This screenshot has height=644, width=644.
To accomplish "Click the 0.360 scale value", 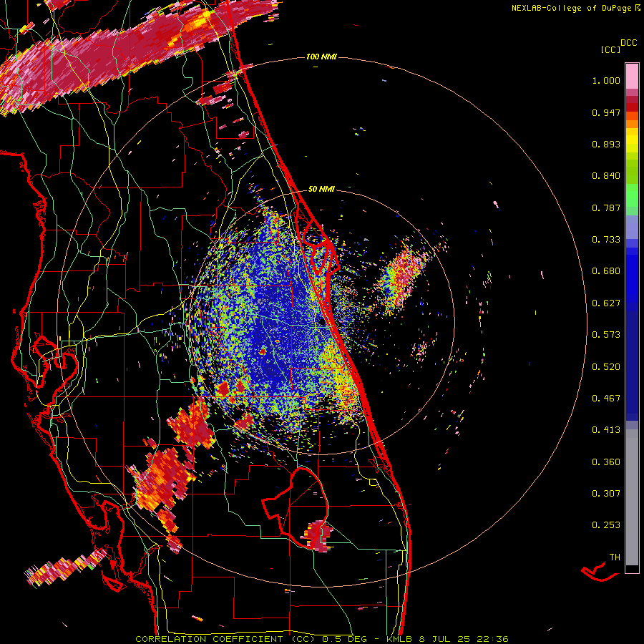I will (x=606, y=462).
